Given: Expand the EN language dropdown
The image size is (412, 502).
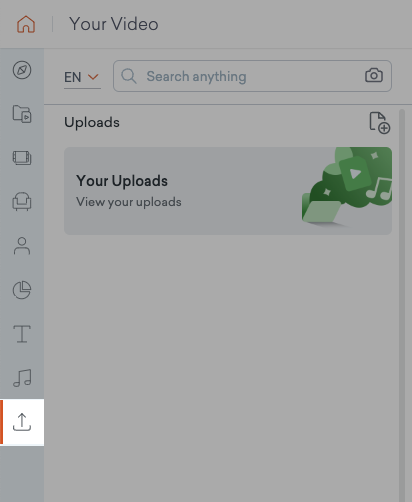Looking at the screenshot, I should [x=82, y=77].
